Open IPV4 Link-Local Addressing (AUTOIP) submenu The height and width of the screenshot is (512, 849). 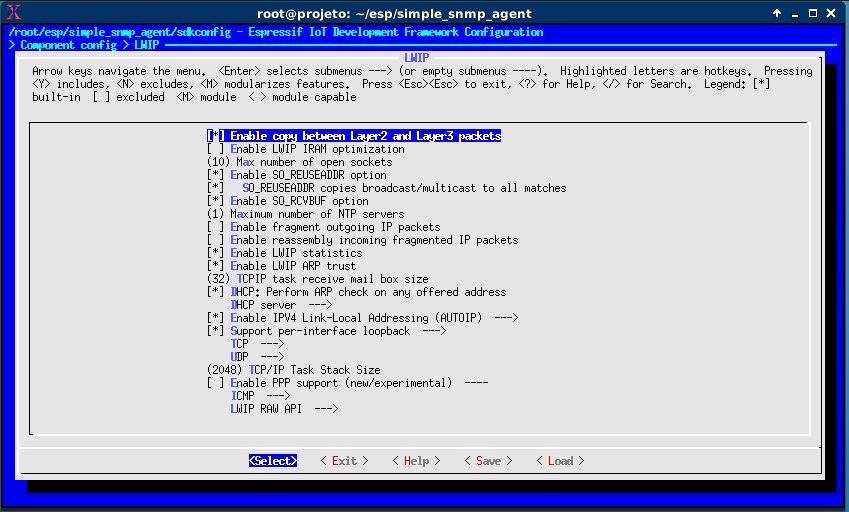point(363,318)
